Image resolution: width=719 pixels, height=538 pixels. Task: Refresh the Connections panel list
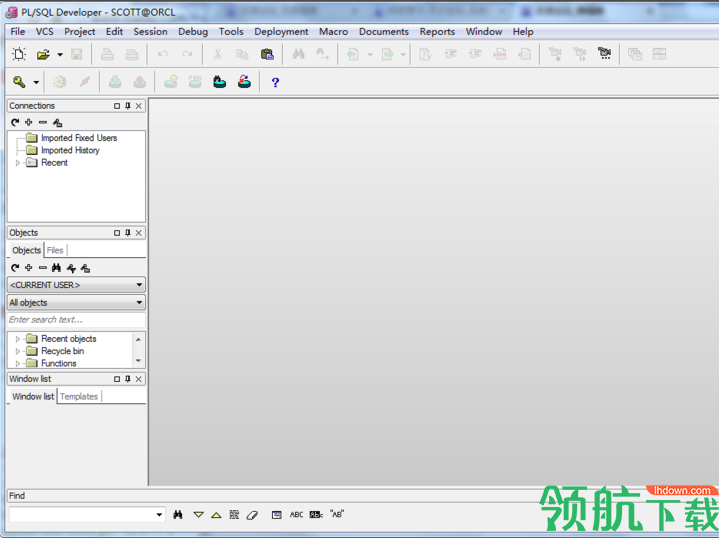(x=15, y=122)
